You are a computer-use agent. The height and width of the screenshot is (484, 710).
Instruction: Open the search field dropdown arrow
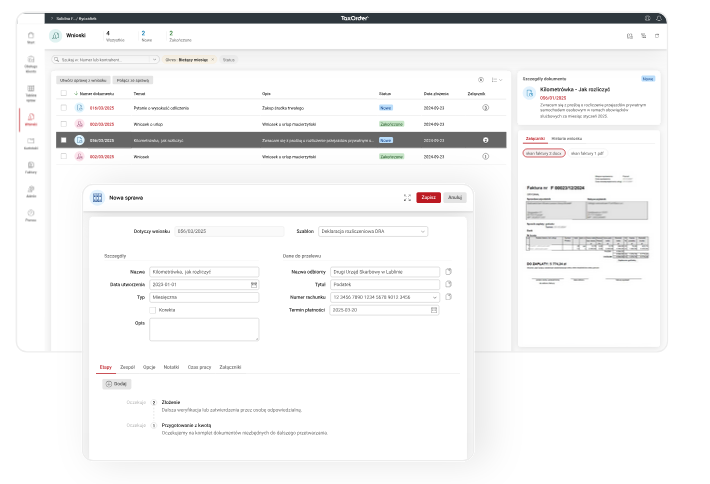(156, 60)
